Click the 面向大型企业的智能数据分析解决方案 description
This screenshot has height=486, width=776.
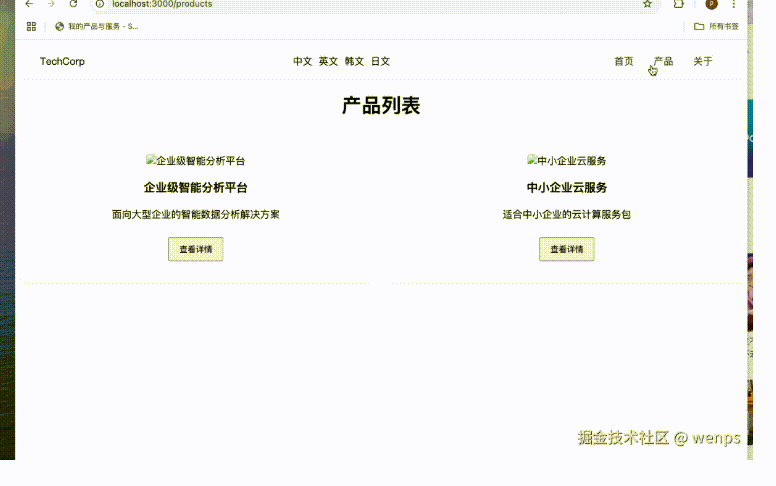tap(195, 214)
